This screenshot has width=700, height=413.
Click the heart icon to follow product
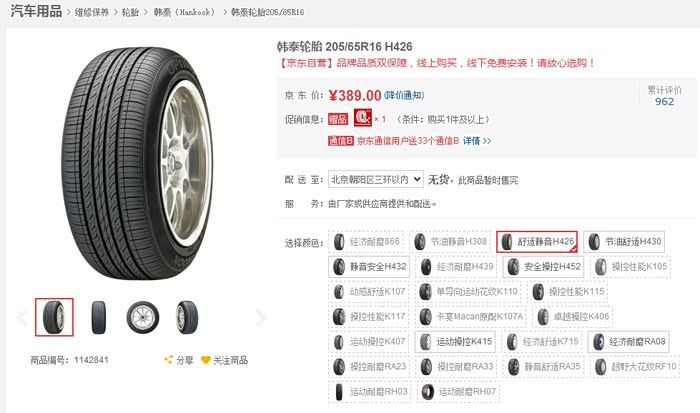coord(205,360)
